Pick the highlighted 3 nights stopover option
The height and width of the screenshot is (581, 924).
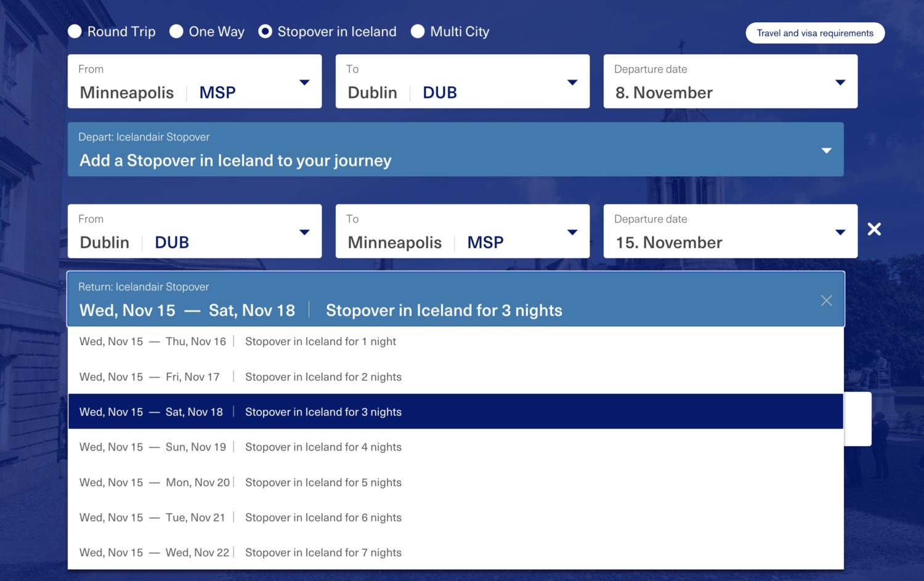[456, 412]
